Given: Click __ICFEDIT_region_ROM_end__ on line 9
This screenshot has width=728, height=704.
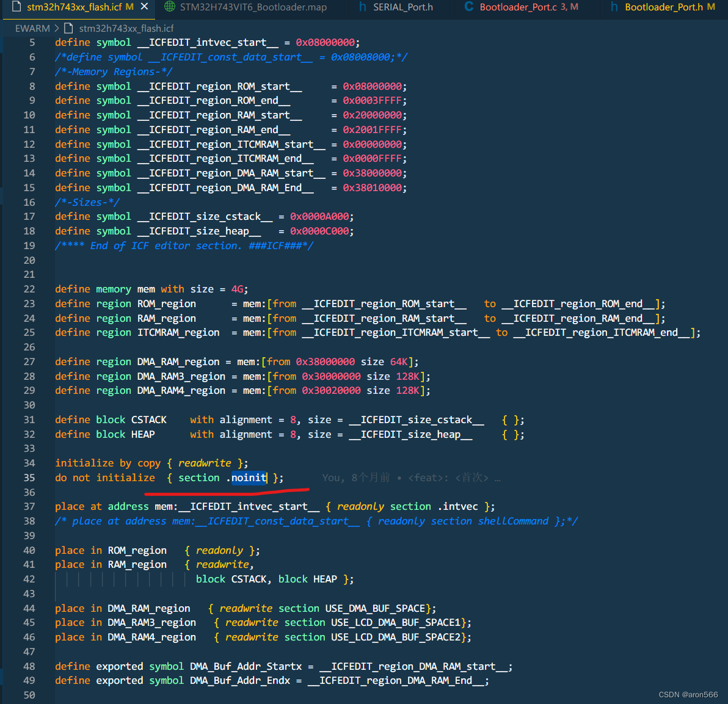Looking at the screenshot, I should tap(214, 101).
